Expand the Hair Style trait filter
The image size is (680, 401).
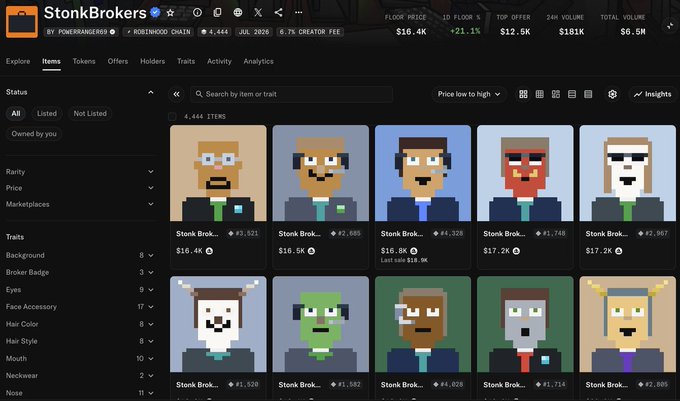[79, 341]
